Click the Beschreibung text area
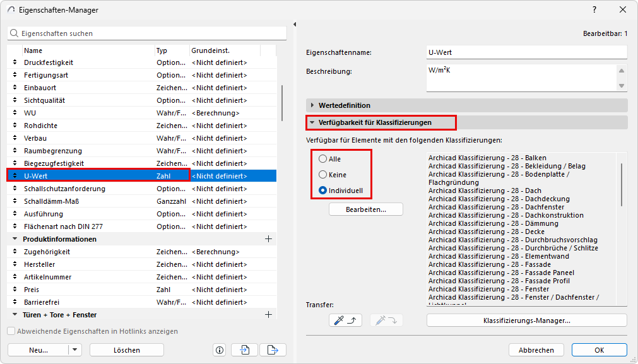 click(521, 77)
